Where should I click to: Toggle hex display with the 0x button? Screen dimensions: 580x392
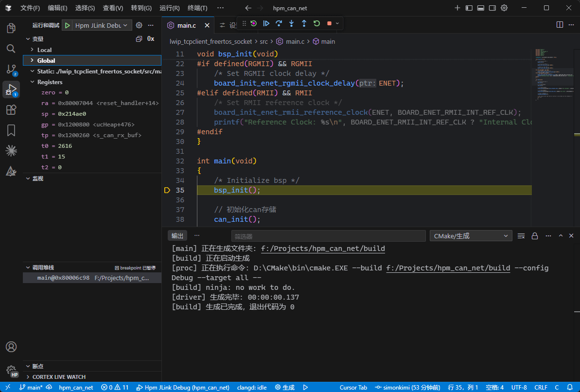coord(151,39)
